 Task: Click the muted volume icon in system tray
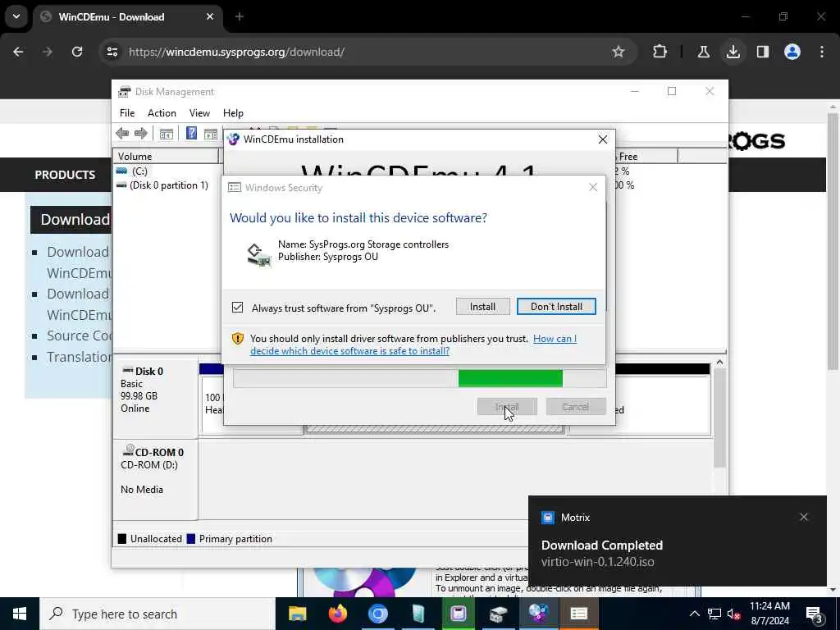(734, 614)
